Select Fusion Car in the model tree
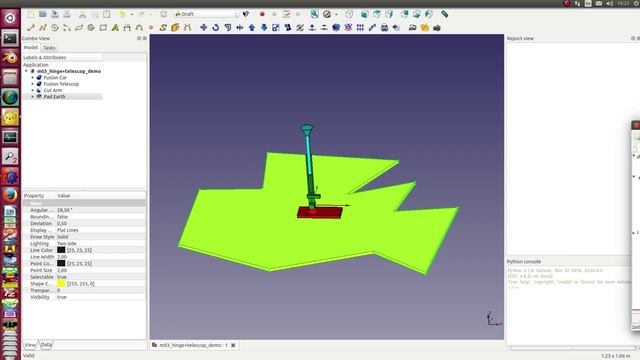Image resolution: width=640 pixels, height=360 pixels. click(x=55, y=78)
